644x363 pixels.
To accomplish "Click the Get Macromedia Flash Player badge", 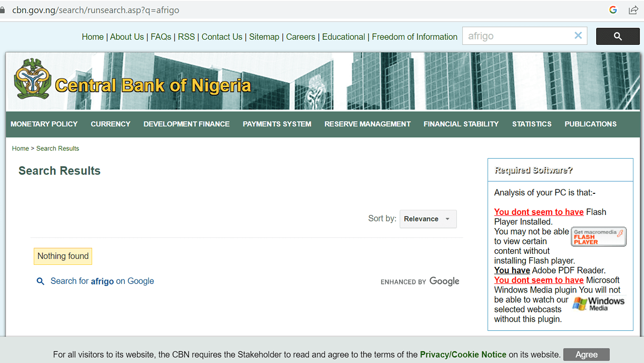I will (x=598, y=237).
